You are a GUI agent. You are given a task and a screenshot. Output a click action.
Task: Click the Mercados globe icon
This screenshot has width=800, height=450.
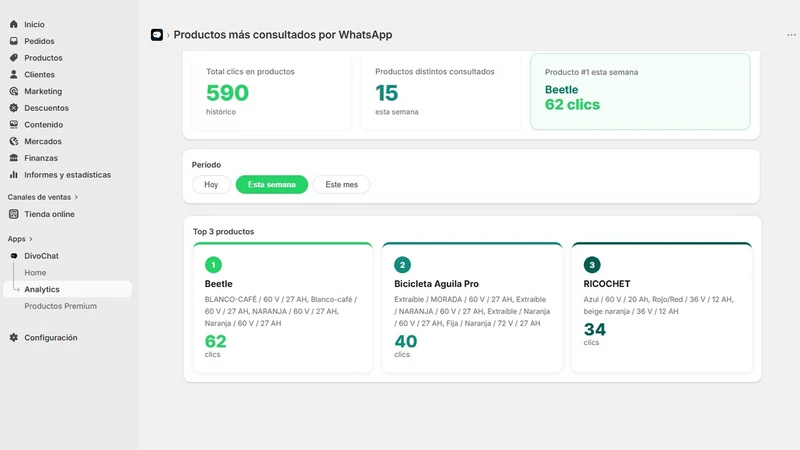tap(14, 141)
